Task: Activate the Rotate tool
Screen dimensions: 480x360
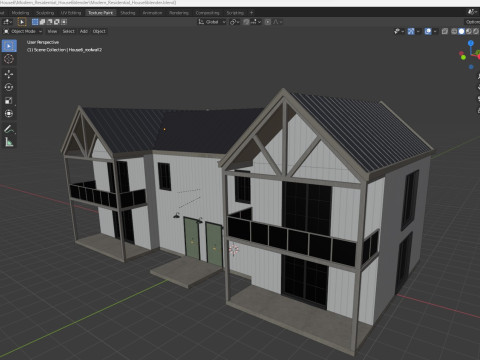Action: point(9,87)
